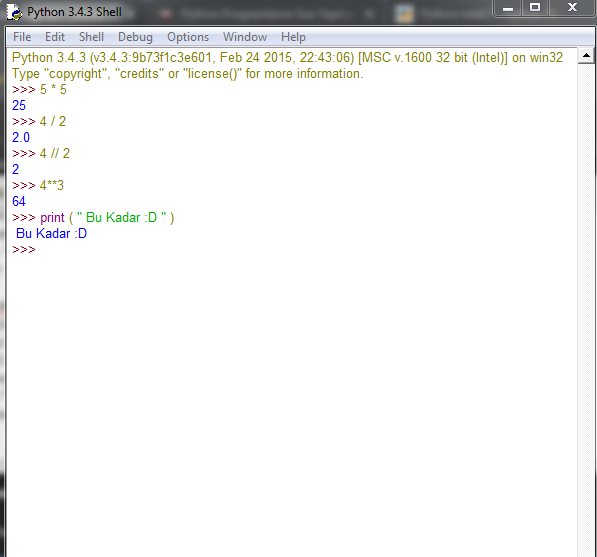Click the output value 2.0
Image resolution: width=597 pixels, height=557 pixels.
click(x=21, y=137)
